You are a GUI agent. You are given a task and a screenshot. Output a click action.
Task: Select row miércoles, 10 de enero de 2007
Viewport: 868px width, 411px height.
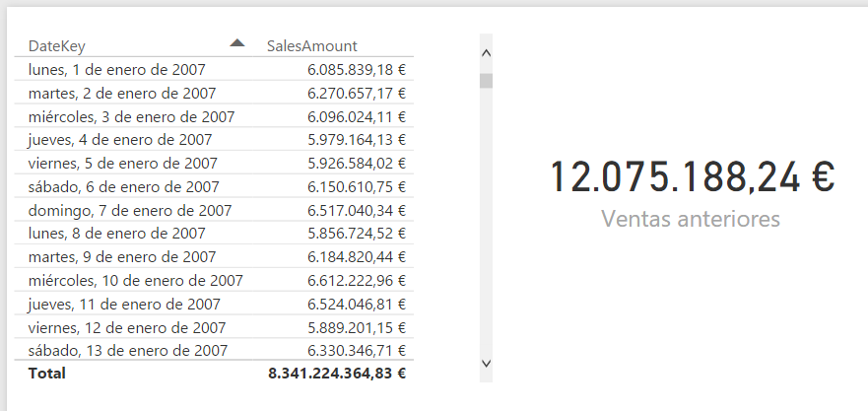(214, 280)
